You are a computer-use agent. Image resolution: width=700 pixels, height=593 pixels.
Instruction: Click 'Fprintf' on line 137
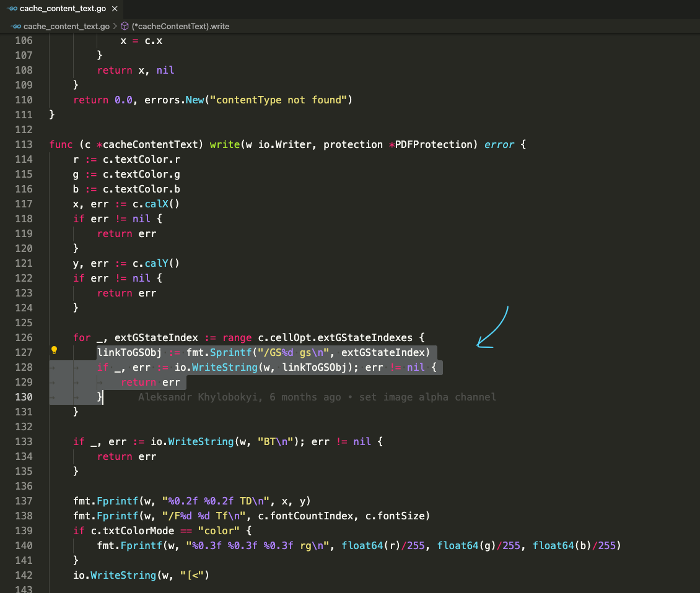click(x=118, y=501)
